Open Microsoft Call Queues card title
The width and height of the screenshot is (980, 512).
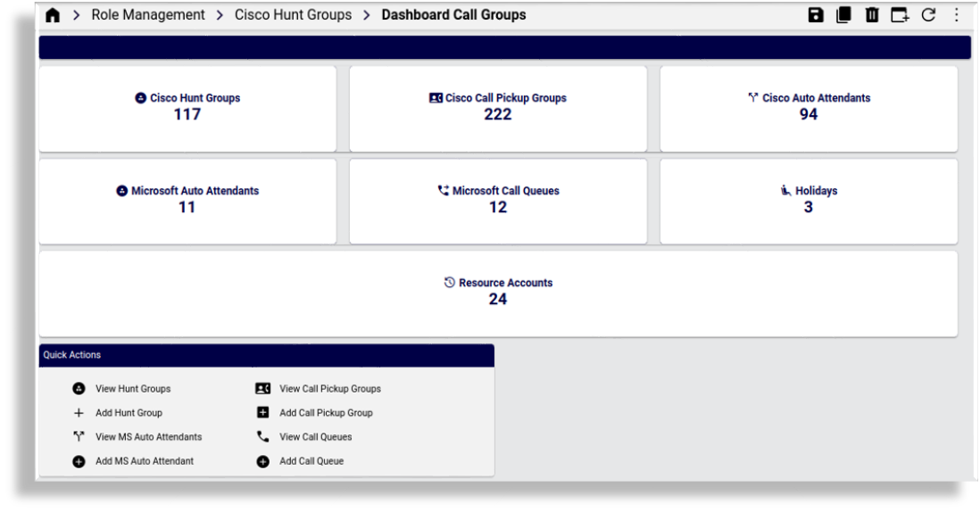tap(506, 191)
